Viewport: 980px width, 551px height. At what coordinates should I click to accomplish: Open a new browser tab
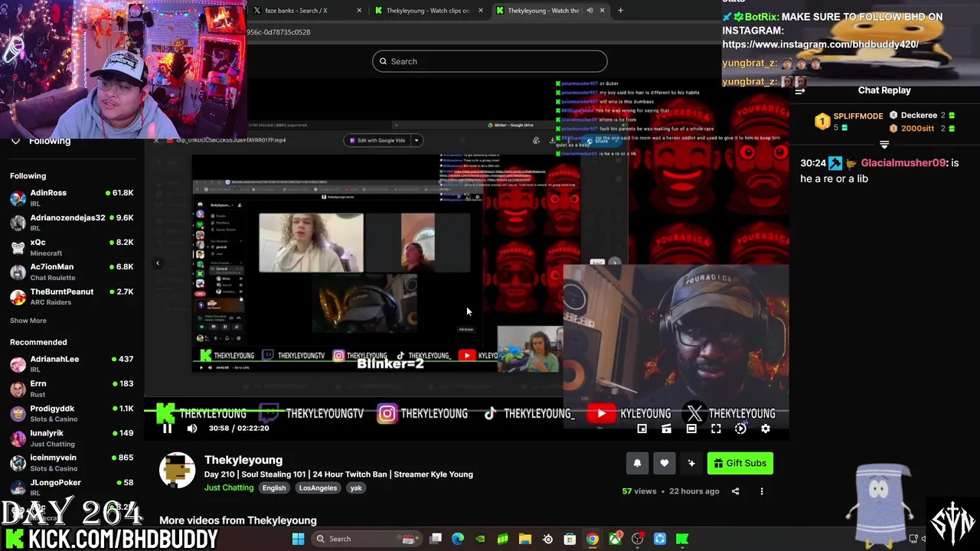coord(620,11)
